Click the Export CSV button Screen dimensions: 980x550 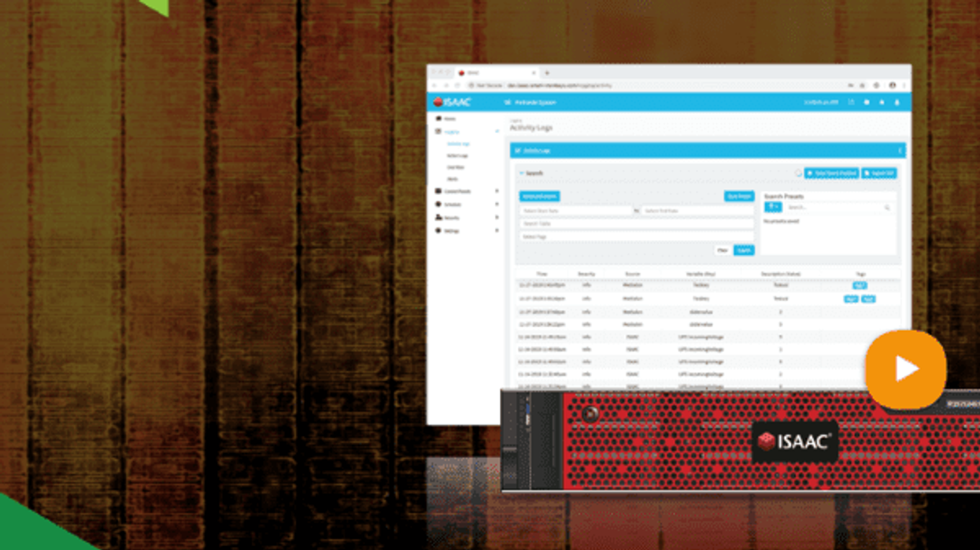(x=878, y=173)
